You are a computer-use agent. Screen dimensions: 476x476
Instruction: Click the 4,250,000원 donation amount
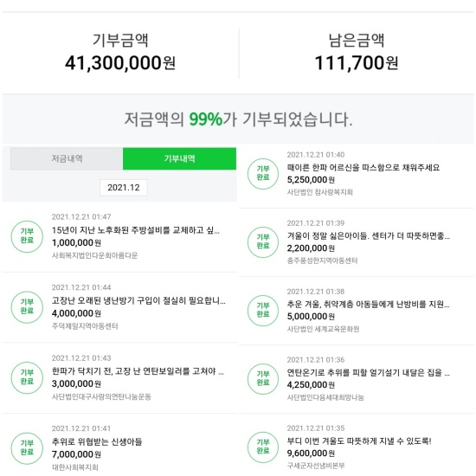[311, 385]
